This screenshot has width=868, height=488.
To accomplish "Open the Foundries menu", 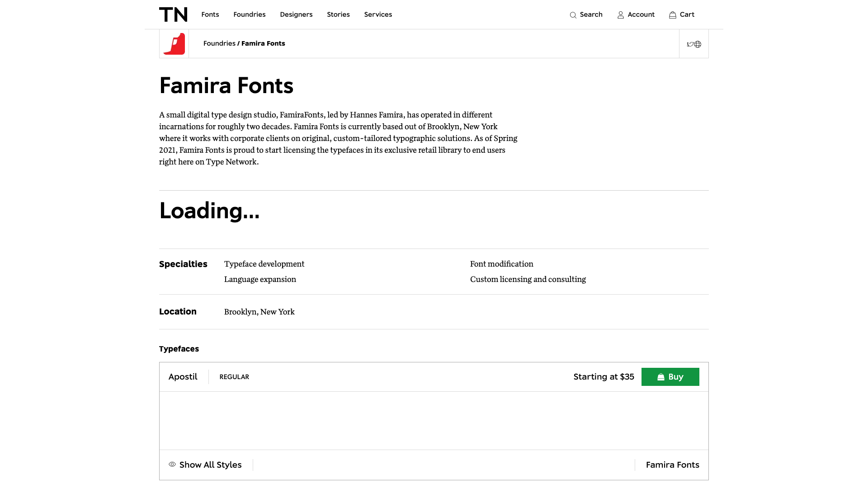I will [x=250, y=14].
